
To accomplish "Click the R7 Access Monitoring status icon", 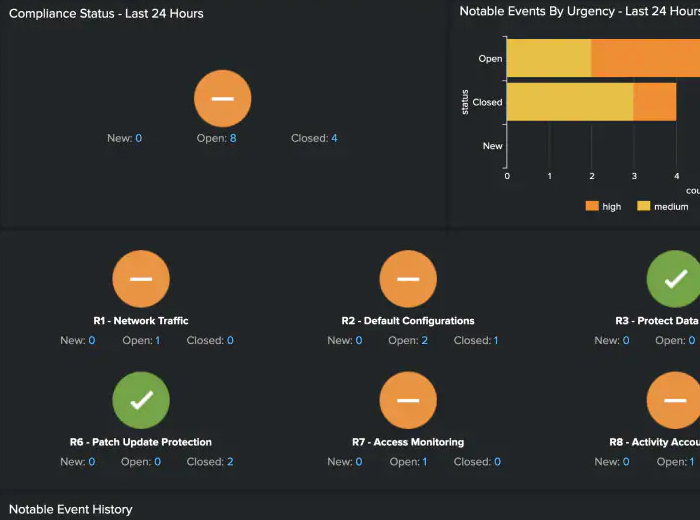I will click(x=408, y=400).
